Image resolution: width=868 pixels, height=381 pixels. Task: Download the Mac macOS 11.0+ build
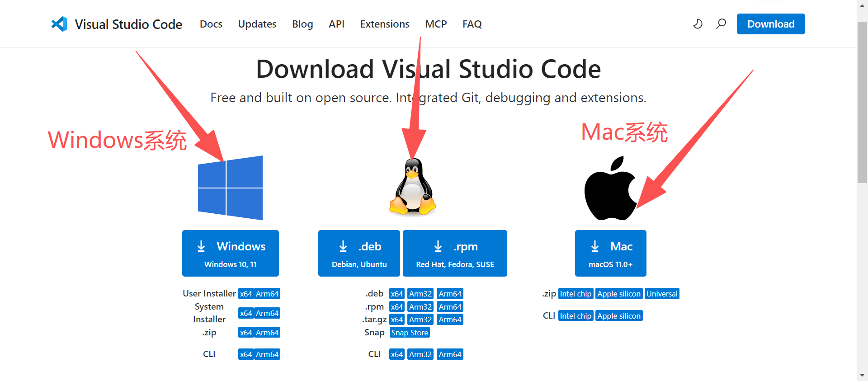611,253
